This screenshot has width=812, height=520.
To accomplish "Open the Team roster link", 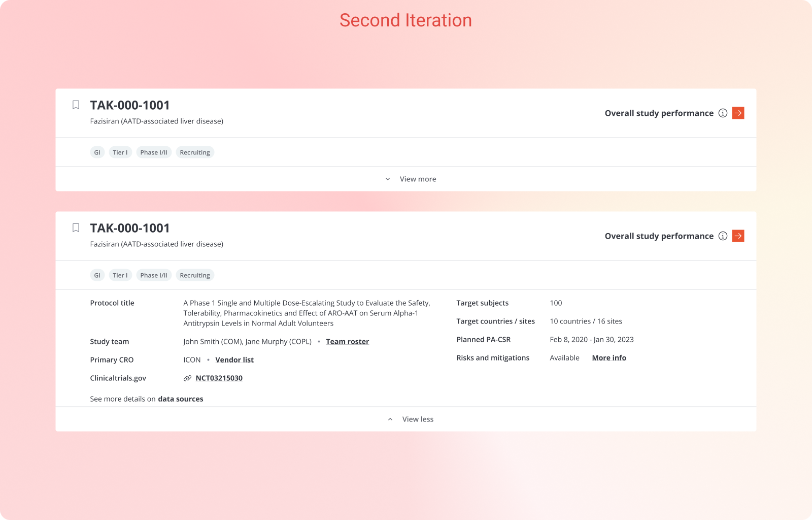I will pos(347,341).
